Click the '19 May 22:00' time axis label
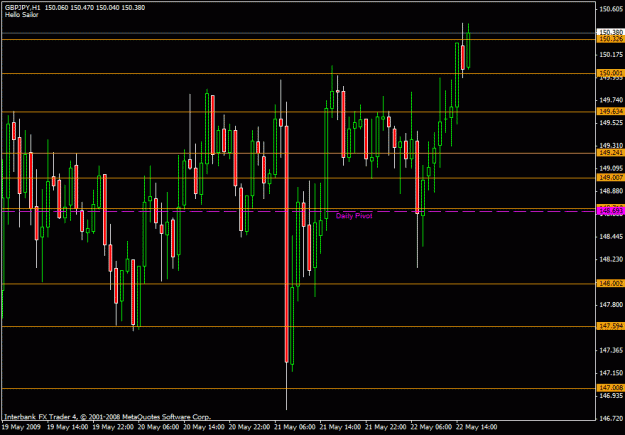625x435 pixels. [113, 427]
